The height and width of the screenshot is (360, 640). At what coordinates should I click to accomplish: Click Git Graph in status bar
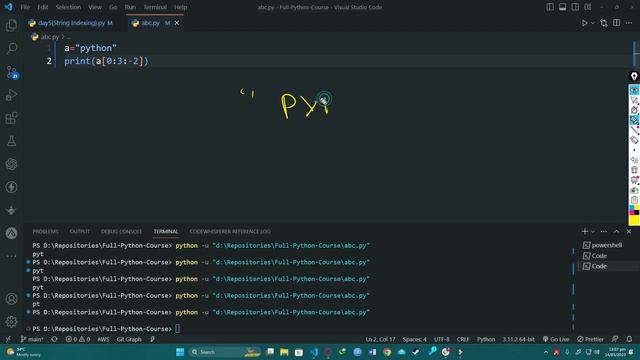tap(129, 339)
